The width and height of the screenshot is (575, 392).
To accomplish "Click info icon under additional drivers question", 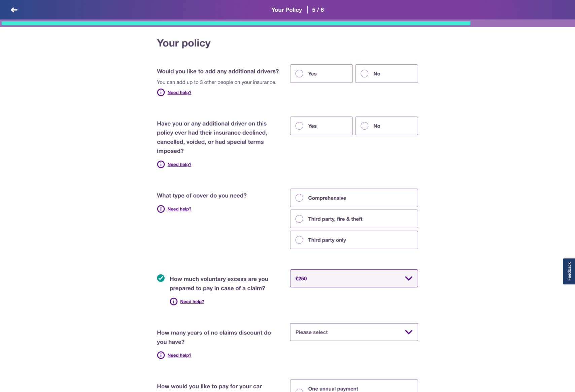I will coord(161,92).
